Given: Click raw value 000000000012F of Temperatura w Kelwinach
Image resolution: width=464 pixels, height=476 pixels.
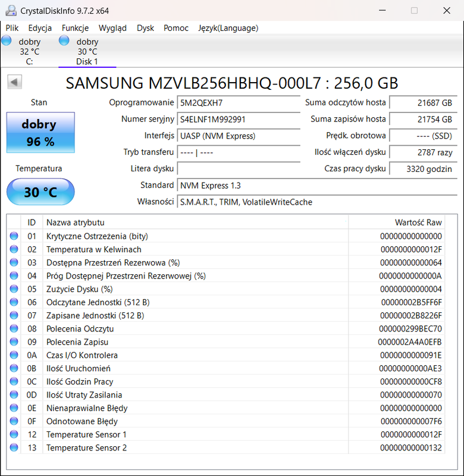Looking at the screenshot, I should tap(411, 249).
